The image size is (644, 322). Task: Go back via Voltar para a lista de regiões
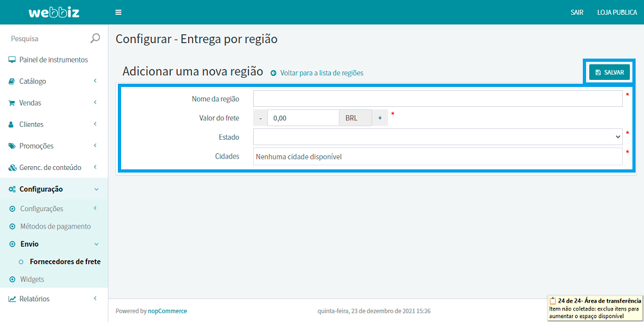click(x=321, y=73)
